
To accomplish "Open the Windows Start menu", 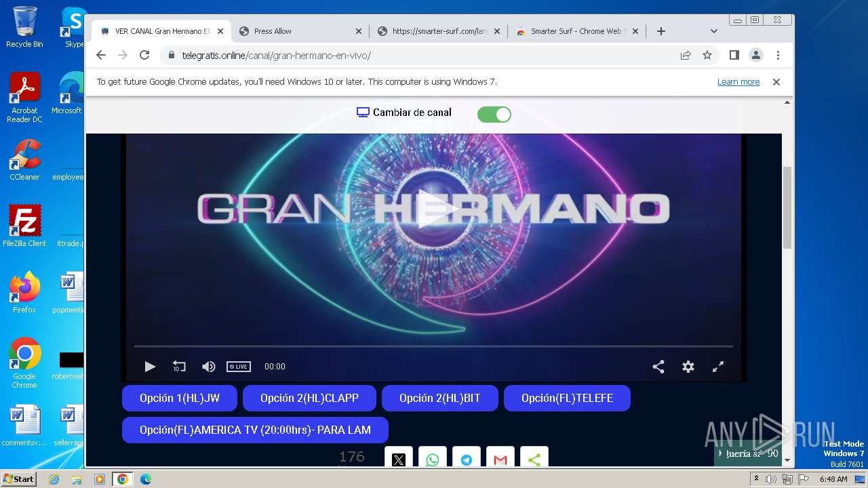I will [x=18, y=479].
